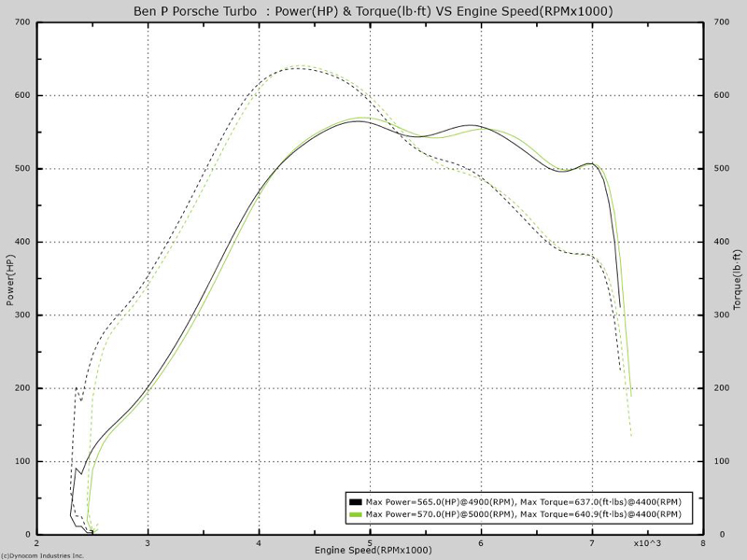The width and height of the screenshot is (747, 560).
Task: Click the x-axis tick value 5
Action: click(370, 543)
